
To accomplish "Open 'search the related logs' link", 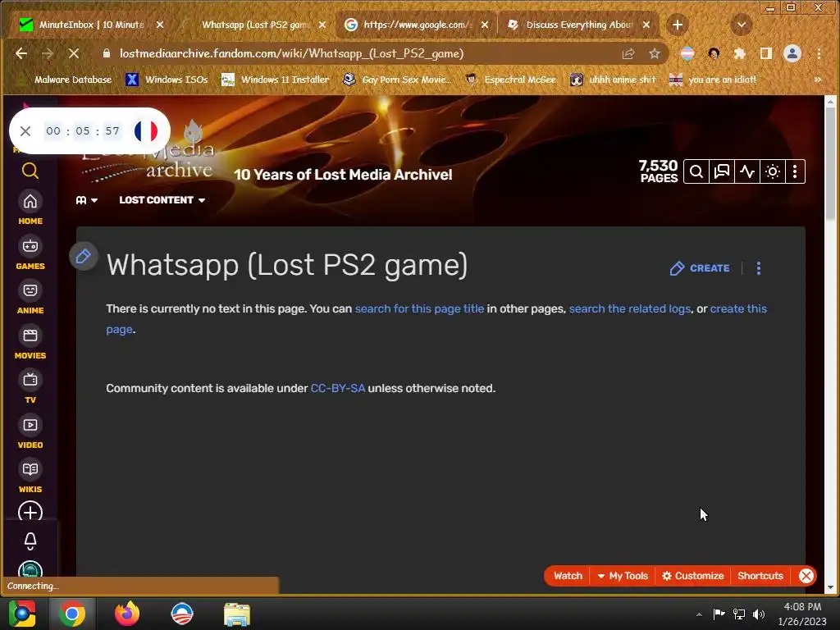I will [629, 309].
